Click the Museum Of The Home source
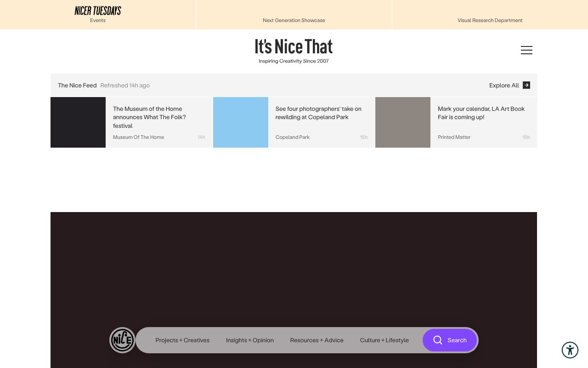The height and width of the screenshot is (368, 588). 138,137
